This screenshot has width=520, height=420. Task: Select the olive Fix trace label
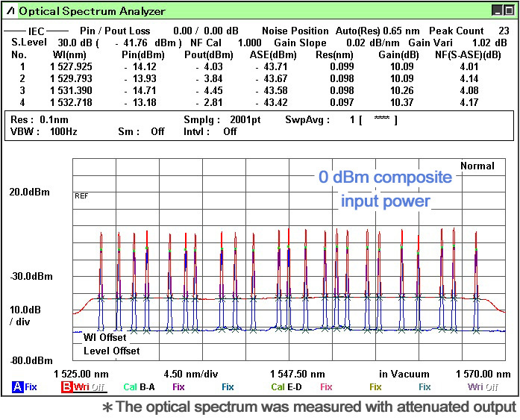pos(375,387)
